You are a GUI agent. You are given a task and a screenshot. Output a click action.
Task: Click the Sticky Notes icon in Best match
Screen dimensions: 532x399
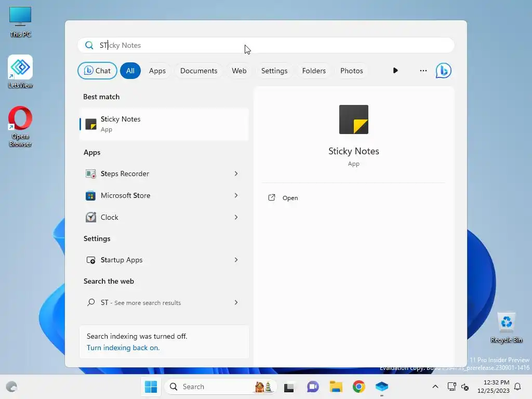(x=90, y=124)
